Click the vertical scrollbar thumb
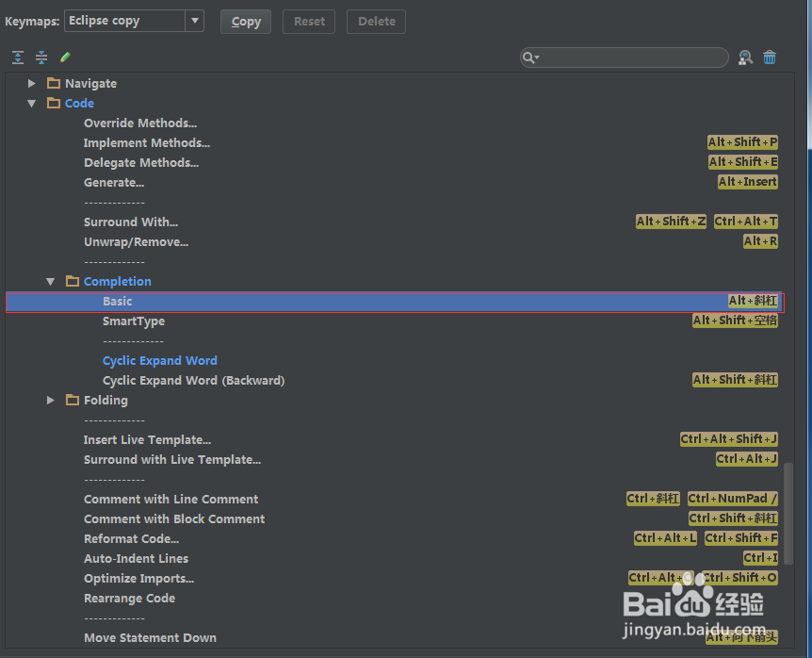Viewport: 812px width, 658px height. coord(788,513)
